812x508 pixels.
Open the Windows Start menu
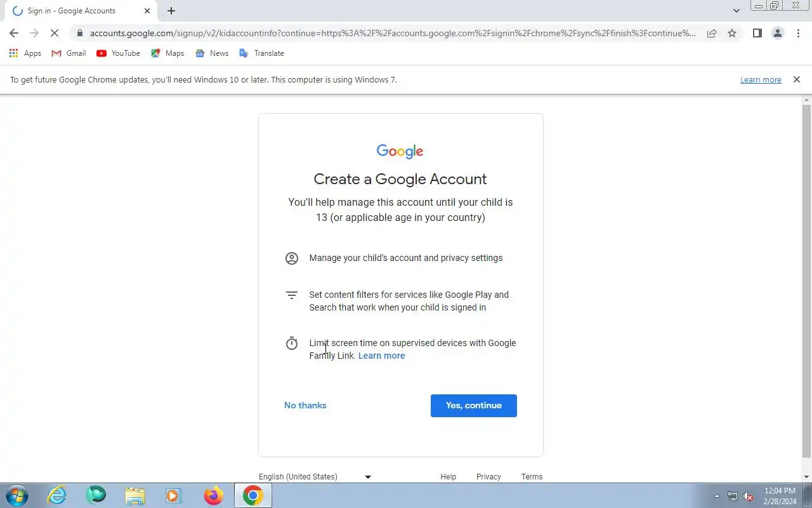pos(17,495)
